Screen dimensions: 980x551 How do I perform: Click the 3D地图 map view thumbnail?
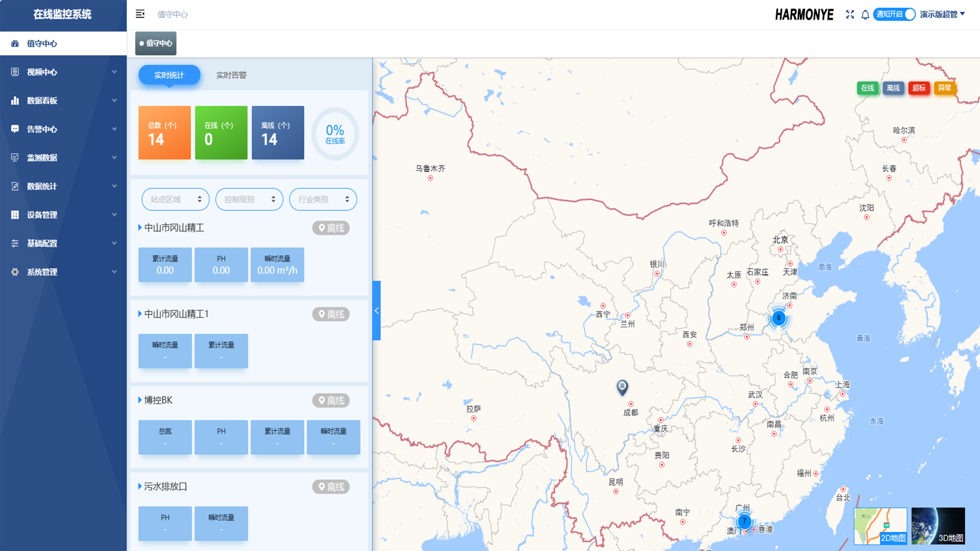tap(938, 526)
